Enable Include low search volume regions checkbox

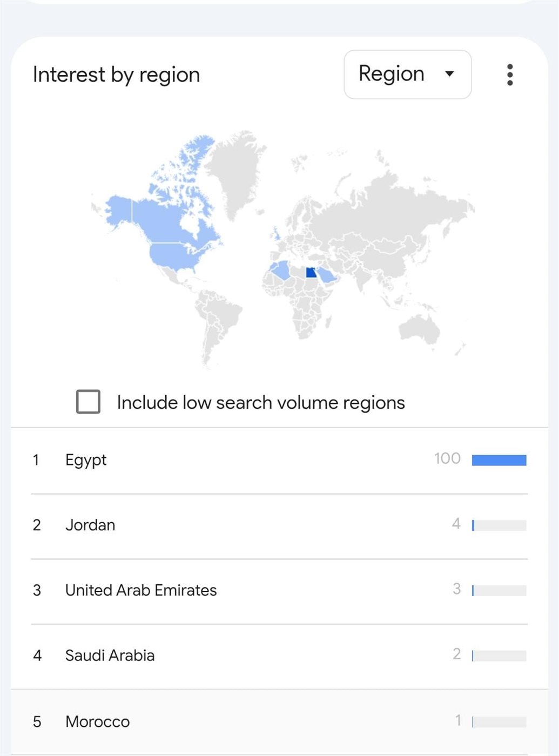(x=89, y=402)
